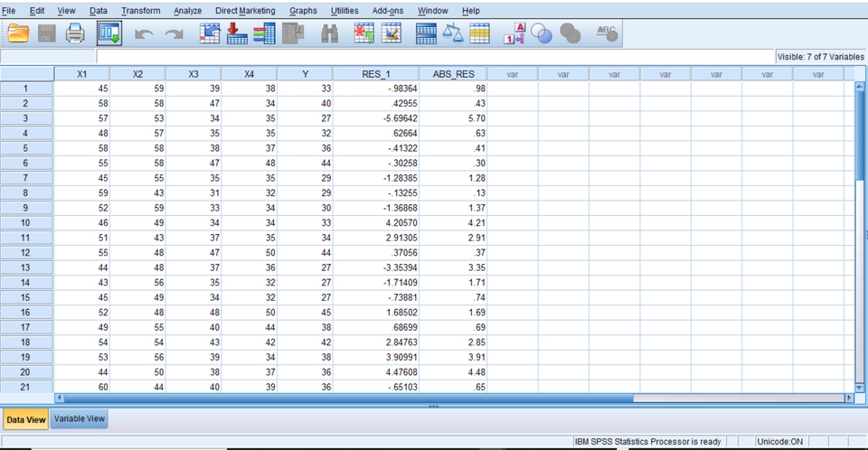Open the Data menu
The width and height of the screenshot is (868, 450).
pos(99,11)
